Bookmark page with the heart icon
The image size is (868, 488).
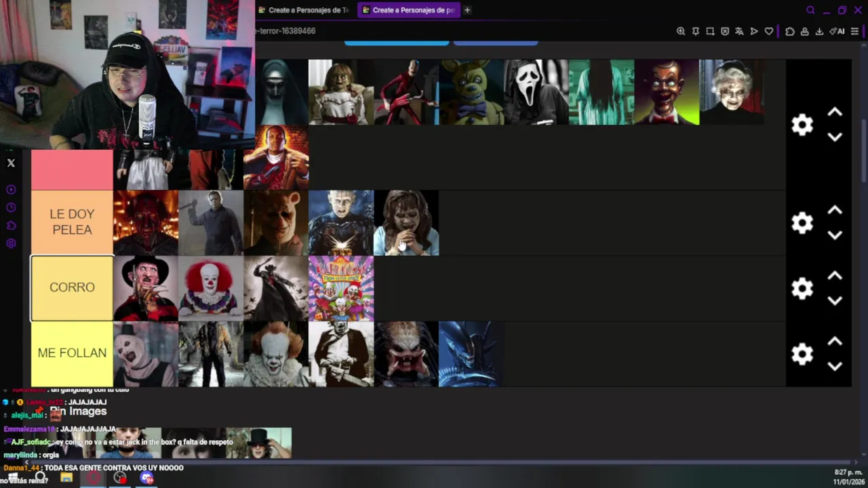[768, 31]
